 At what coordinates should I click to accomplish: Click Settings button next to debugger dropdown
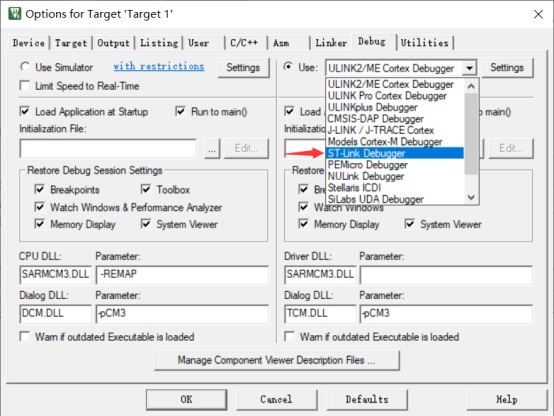pos(507,68)
